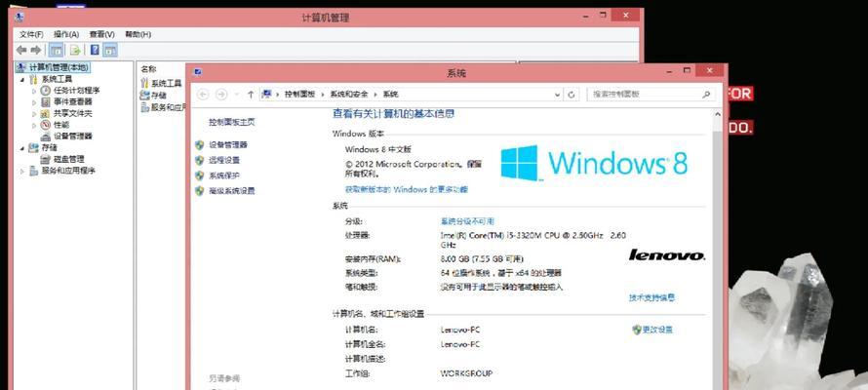Click the Windows 8 中文版 edition text
The height and width of the screenshot is (390, 868).
pos(378,149)
